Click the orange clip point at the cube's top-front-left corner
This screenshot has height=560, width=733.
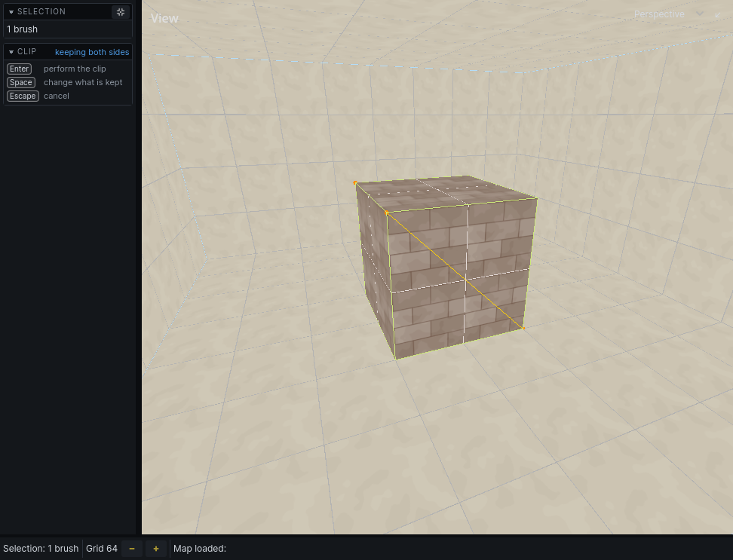point(387,213)
